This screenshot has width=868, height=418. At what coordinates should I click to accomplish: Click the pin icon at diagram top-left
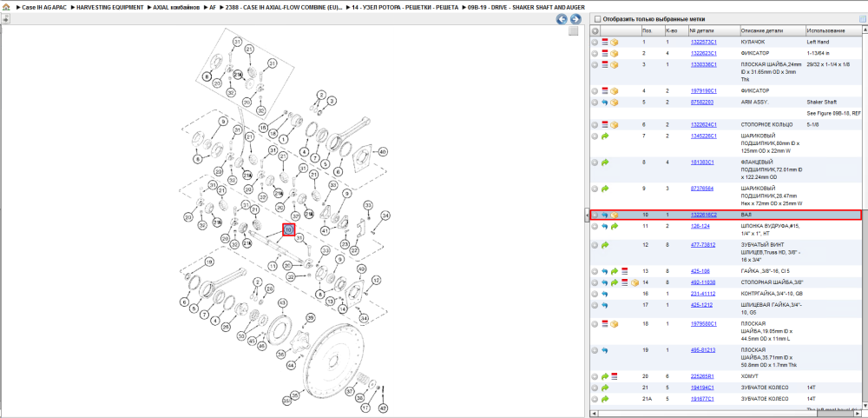(5, 19)
